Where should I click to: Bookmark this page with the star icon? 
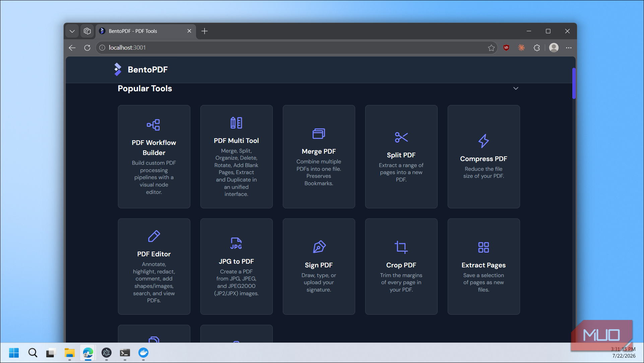point(491,48)
